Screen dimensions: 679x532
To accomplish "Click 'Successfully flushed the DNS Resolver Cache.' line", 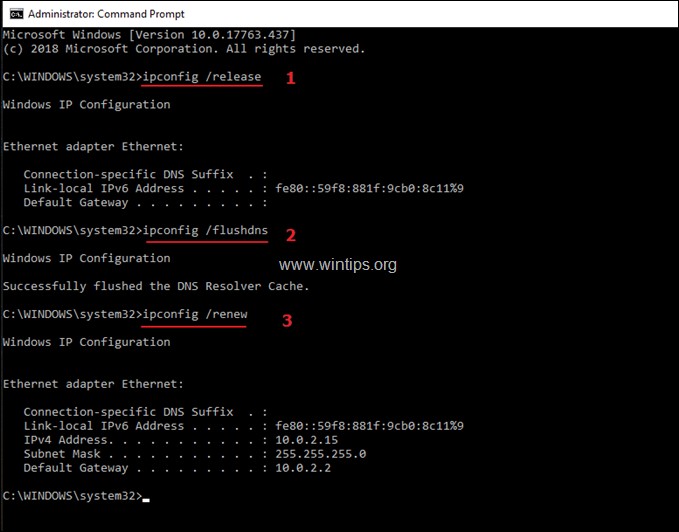I will 156,286.
